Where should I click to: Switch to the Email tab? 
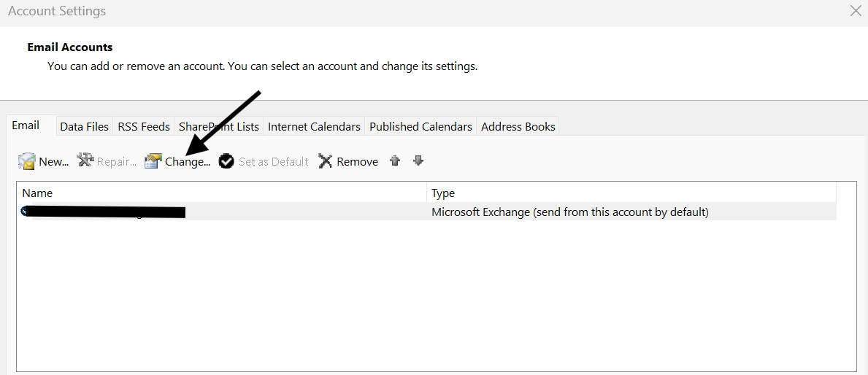coord(26,125)
